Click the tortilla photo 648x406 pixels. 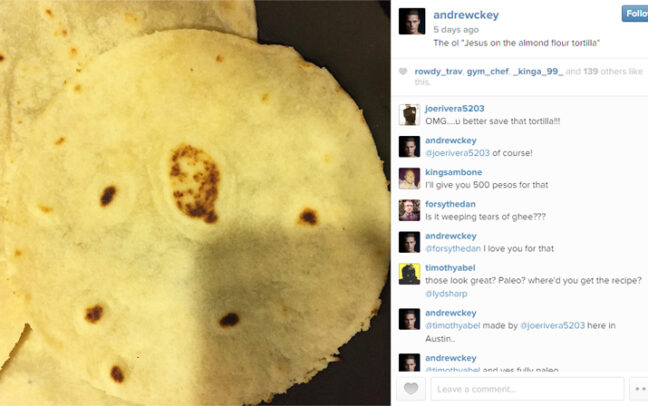click(x=195, y=203)
